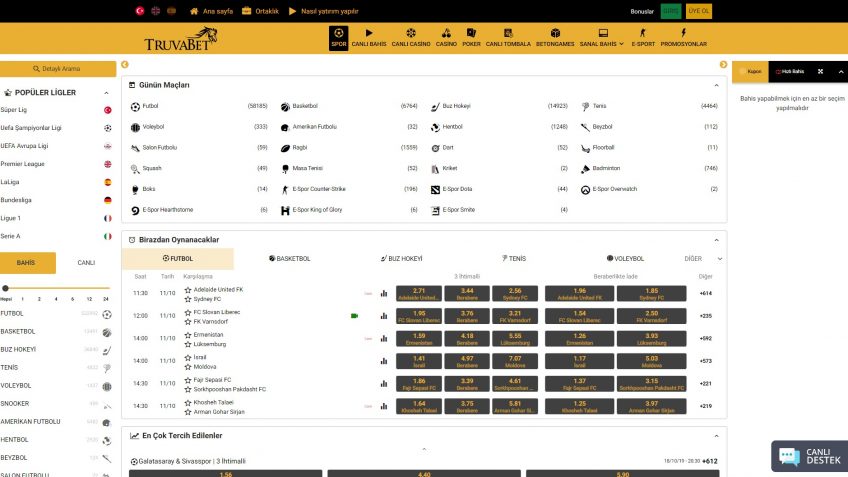Go to Ana sayfa link
This screenshot has width=848, height=477.
point(211,11)
